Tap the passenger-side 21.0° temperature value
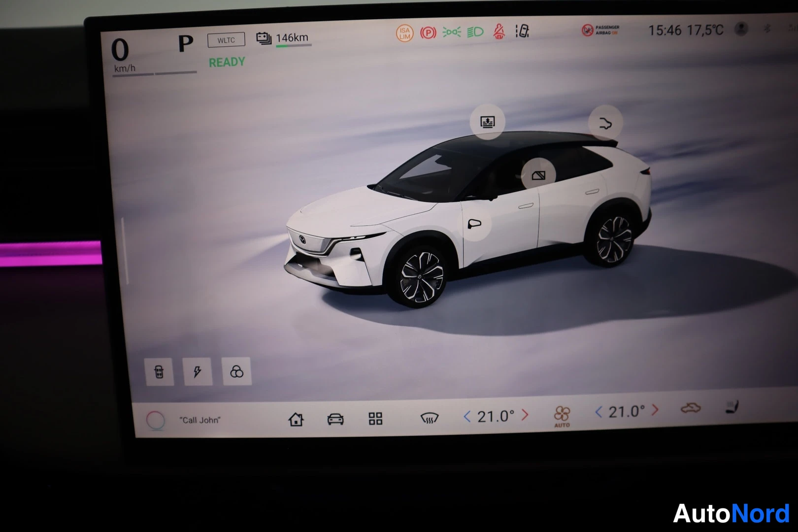 (x=627, y=411)
